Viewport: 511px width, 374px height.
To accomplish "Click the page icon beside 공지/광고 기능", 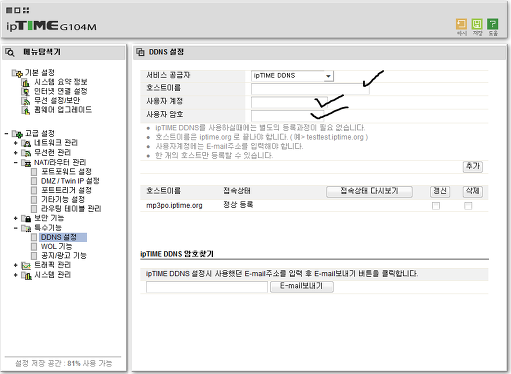I will point(34,256).
